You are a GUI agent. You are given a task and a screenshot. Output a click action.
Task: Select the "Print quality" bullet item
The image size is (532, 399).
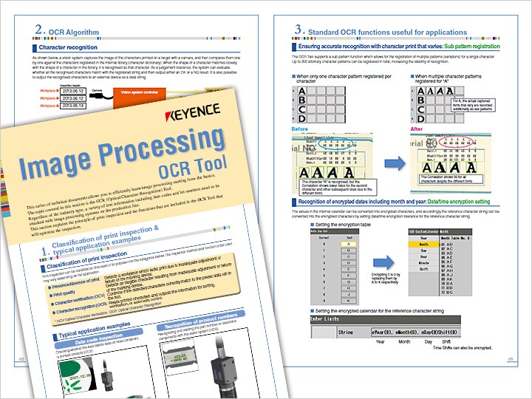point(64,293)
